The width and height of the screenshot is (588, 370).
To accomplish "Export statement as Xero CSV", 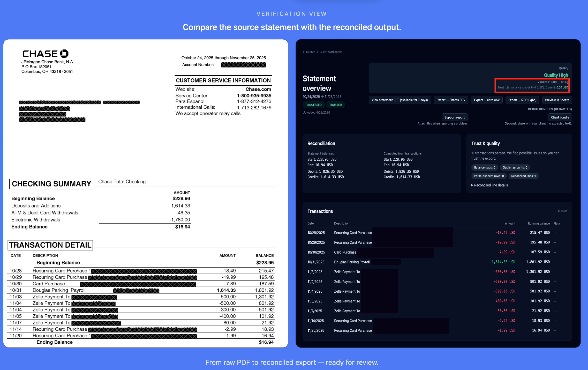I will tap(487, 100).
